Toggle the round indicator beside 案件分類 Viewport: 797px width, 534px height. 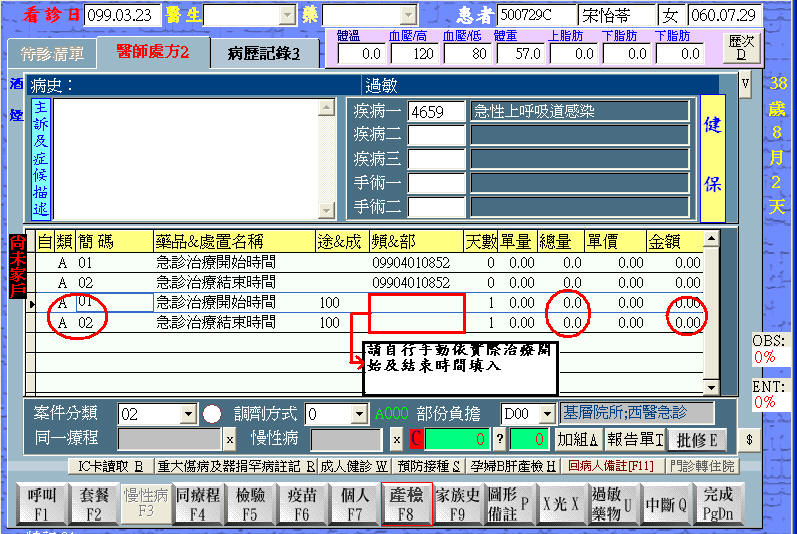(x=212, y=414)
